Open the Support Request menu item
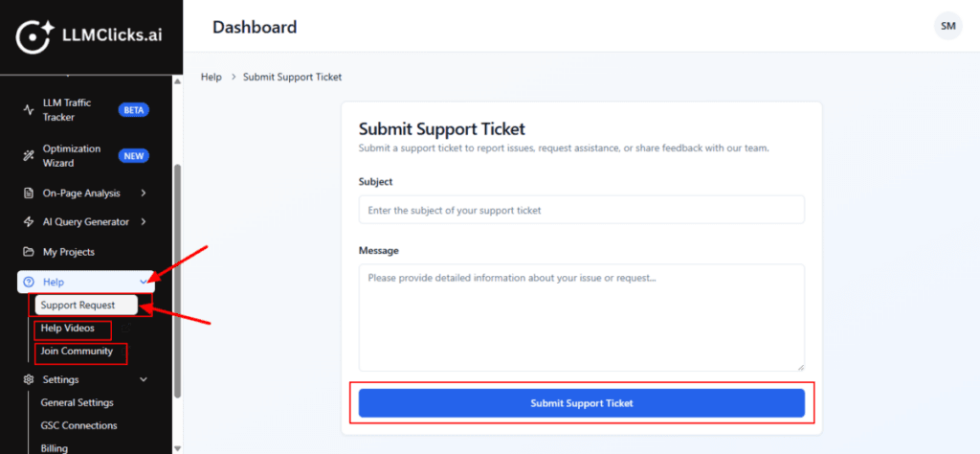This screenshot has height=454, width=980. [78, 306]
